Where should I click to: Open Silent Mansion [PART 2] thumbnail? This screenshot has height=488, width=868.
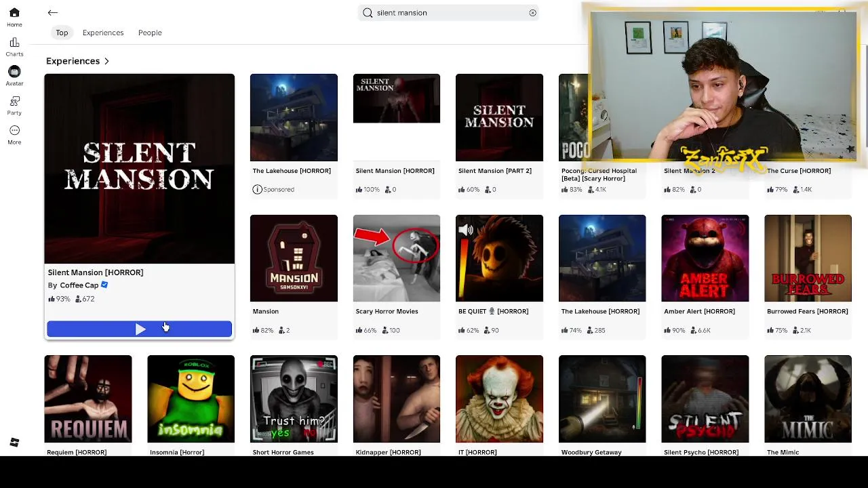(x=499, y=117)
